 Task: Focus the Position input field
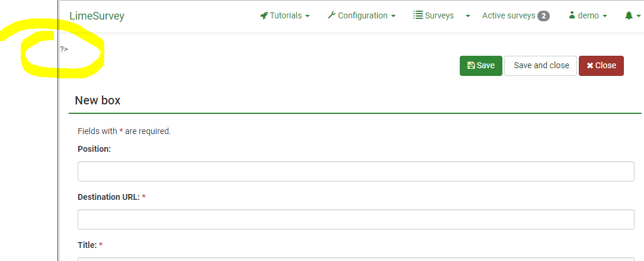355,171
